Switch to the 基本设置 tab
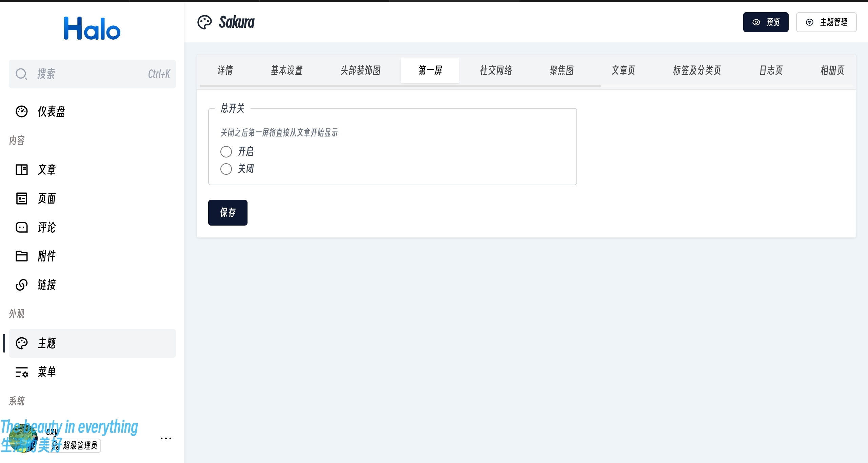This screenshot has height=463, width=868. 287,70
